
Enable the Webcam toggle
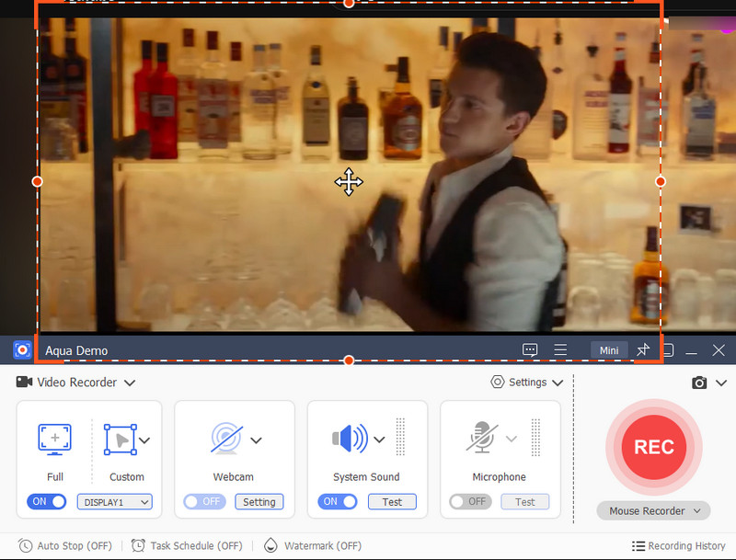pyautogui.click(x=203, y=502)
